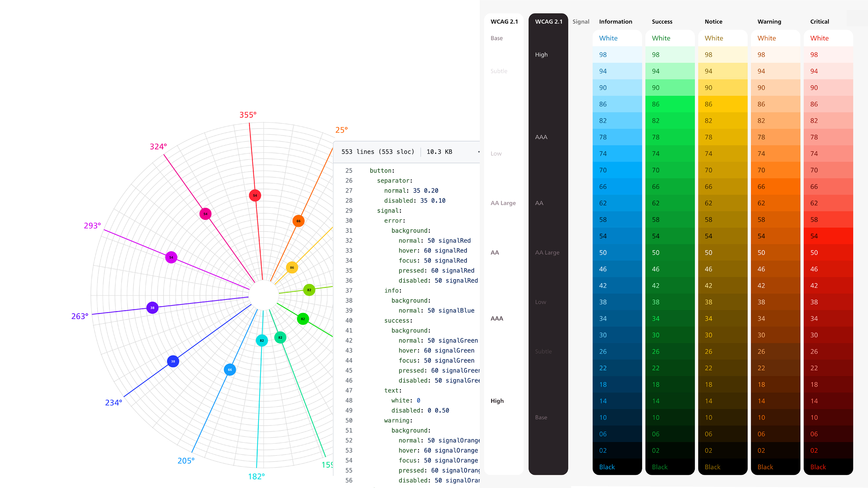Click AA Large in the light WCAG column

[x=503, y=203]
